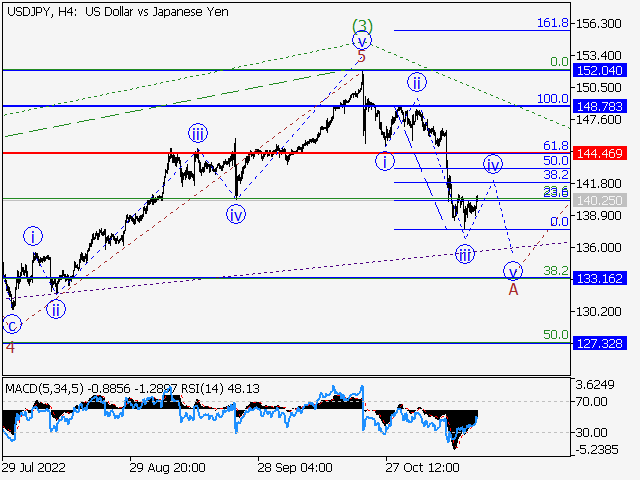Click the 29 Jul 2022 date label

[34, 467]
